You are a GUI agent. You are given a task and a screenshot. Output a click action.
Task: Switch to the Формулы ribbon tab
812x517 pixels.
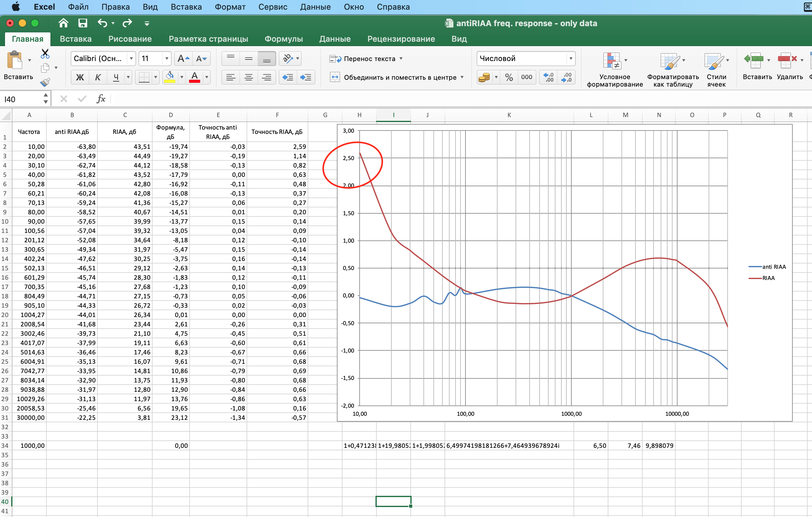pyautogui.click(x=283, y=39)
